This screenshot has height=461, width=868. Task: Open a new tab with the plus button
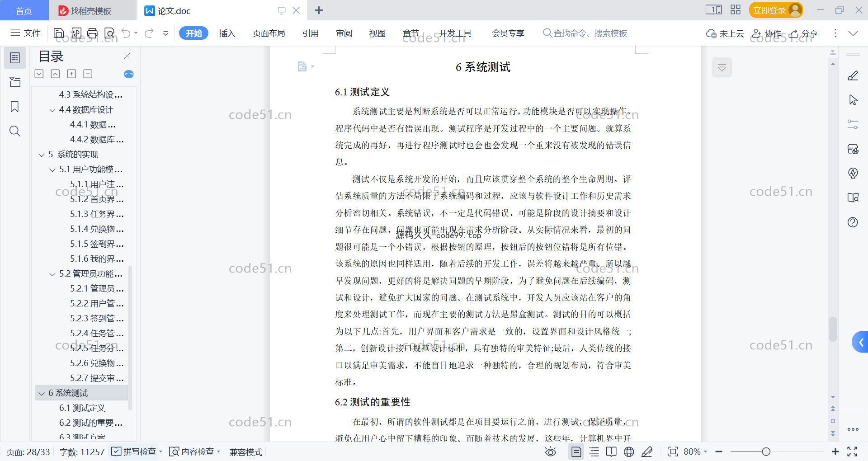[319, 10]
